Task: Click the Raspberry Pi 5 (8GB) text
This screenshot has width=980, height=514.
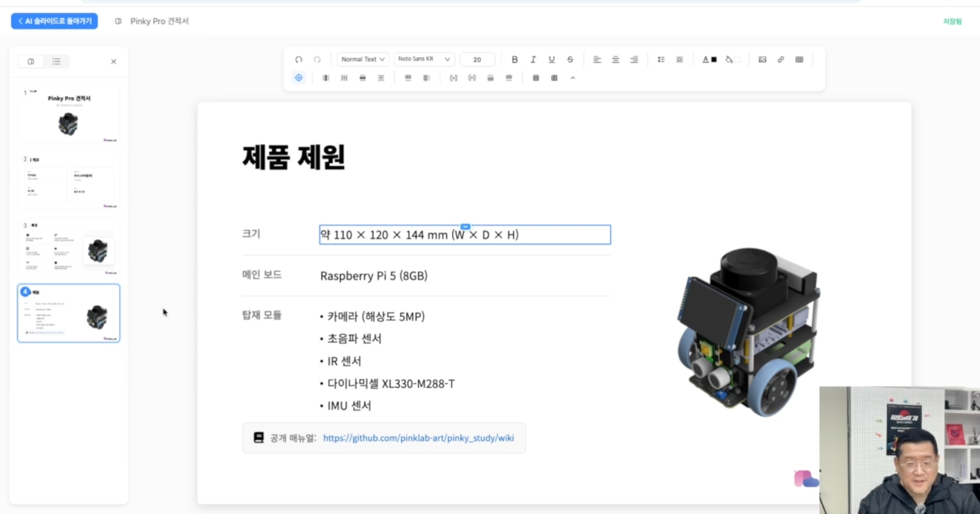Action: (x=374, y=276)
